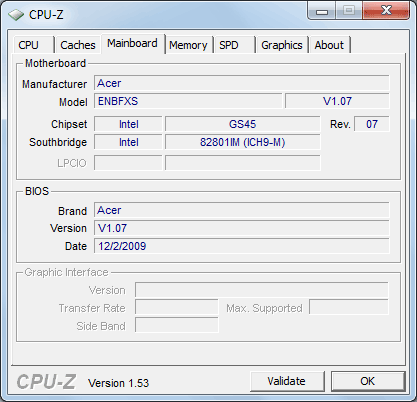Click the Manufacturer field showing Acer
417x402 pixels.
click(241, 83)
